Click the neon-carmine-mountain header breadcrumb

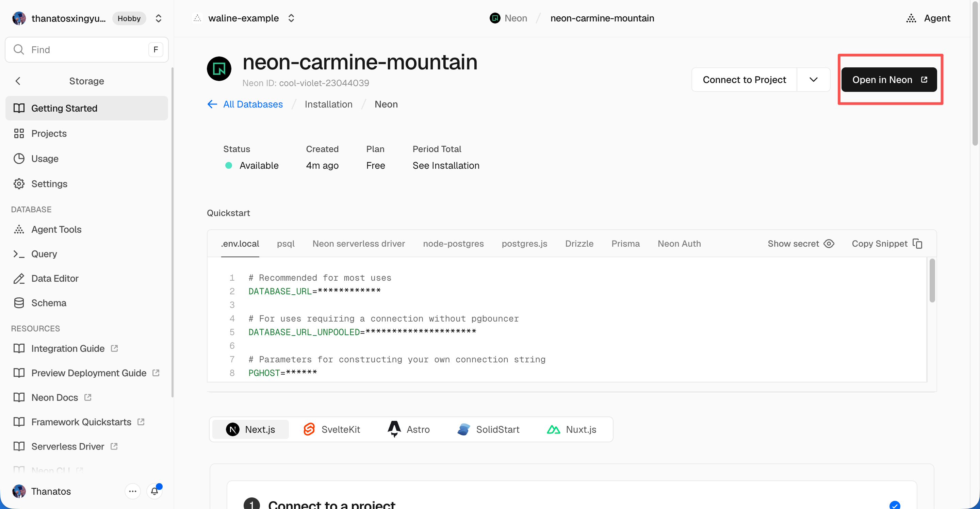click(602, 18)
